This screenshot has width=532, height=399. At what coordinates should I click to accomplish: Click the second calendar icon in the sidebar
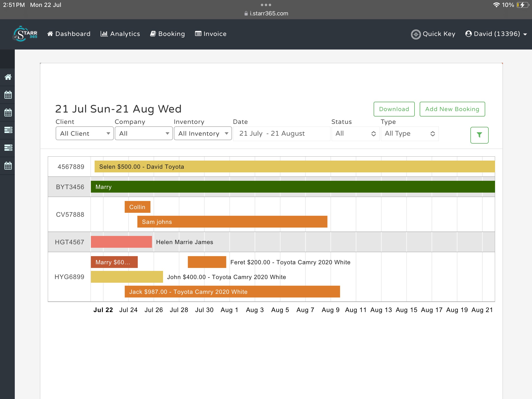(x=8, y=113)
